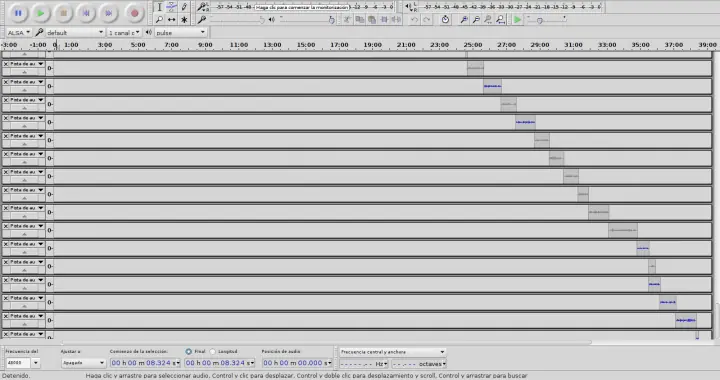Select the Draw (pencil) tool
This screenshot has height=380, width=720.
[x=184, y=7]
